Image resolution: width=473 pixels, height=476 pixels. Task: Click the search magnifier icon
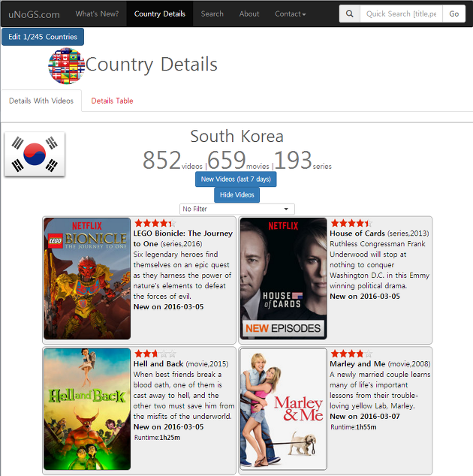(350, 14)
